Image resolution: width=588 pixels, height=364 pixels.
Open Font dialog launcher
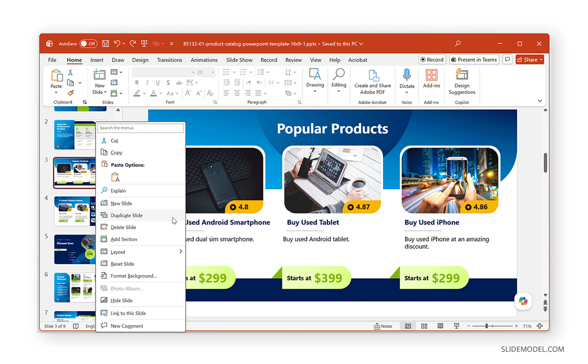tap(215, 102)
